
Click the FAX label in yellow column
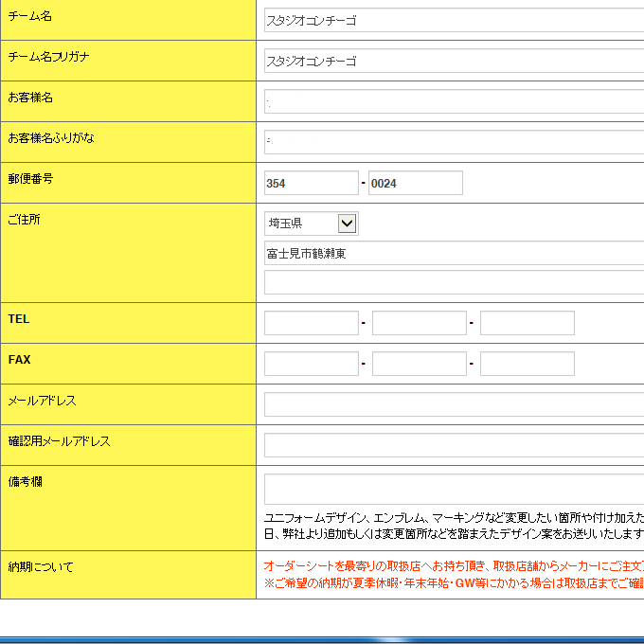click(x=19, y=359)
